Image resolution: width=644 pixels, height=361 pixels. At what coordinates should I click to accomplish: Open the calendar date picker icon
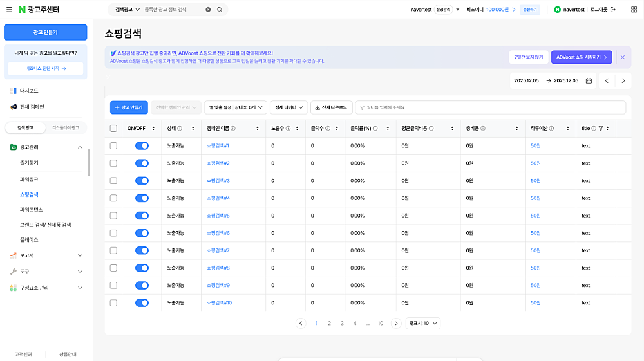pos(589,81)
